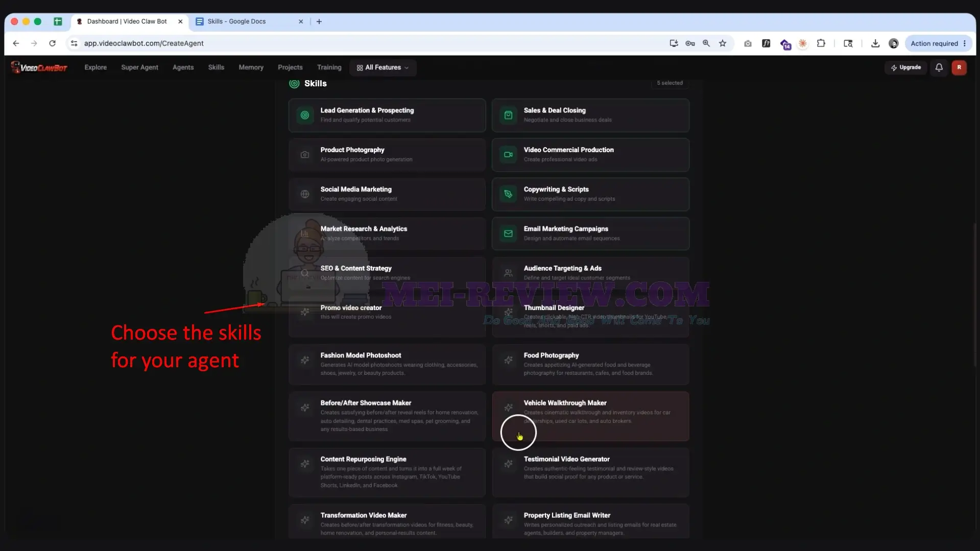Viewport: 980px width, 551px height.
Task: Select the Vehicle Walkthrough Maker card
Action: 590,416
